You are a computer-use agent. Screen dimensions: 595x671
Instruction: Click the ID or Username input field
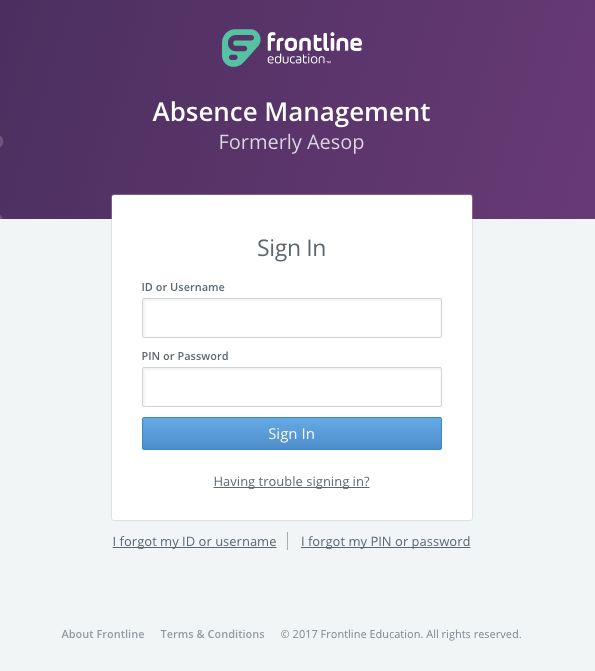point(292,318)
